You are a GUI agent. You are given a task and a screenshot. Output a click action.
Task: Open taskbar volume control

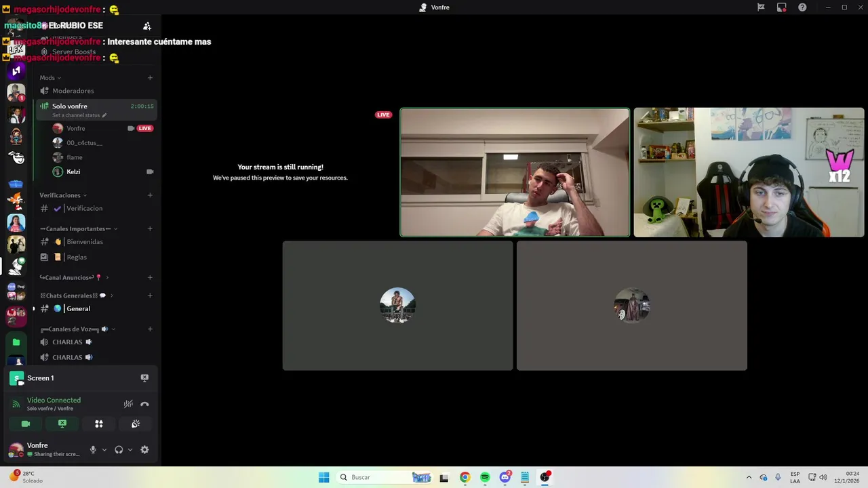pyautogui.click(x=823, y=477)
